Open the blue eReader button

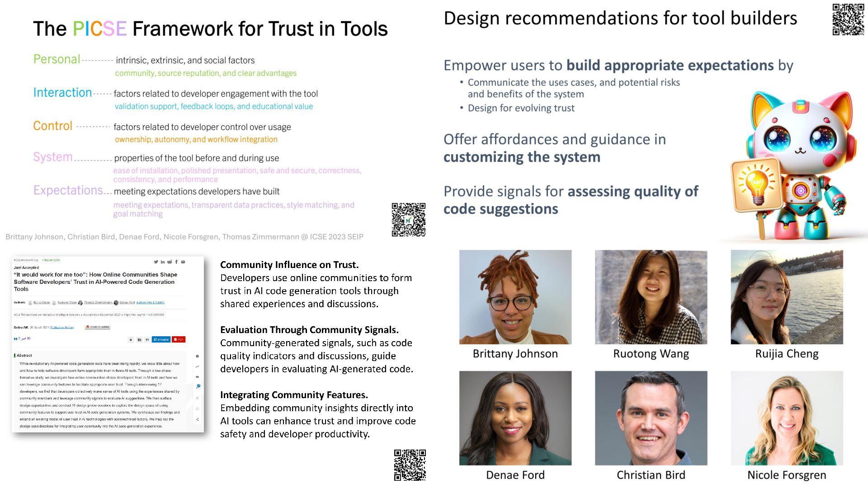pos(161,339)
